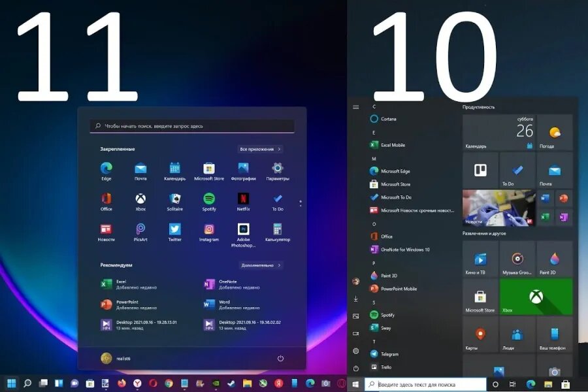Open Параметры gear in pinned apps
This screenshot has height=392, width=588.
click(278, 171)
